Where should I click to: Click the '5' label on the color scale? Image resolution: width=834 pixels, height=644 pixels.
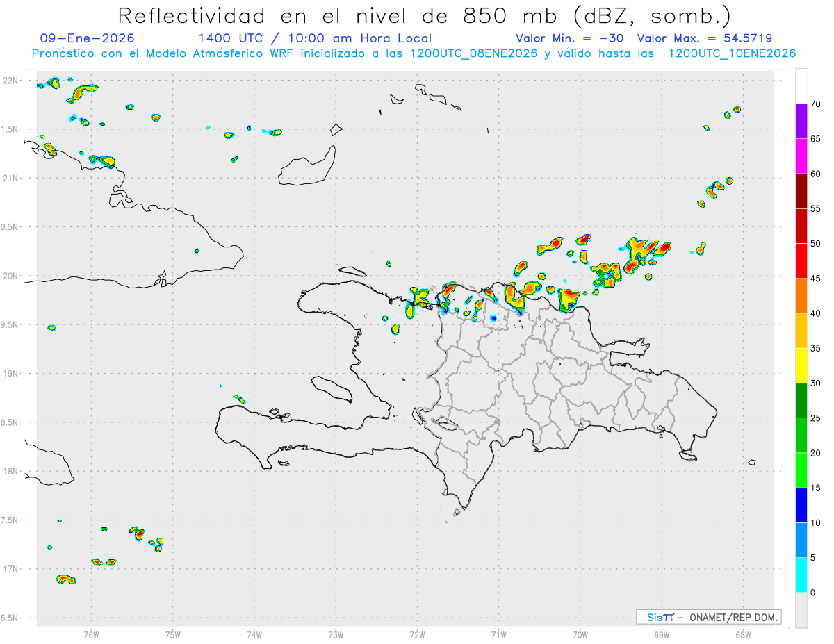click(813, 558)
